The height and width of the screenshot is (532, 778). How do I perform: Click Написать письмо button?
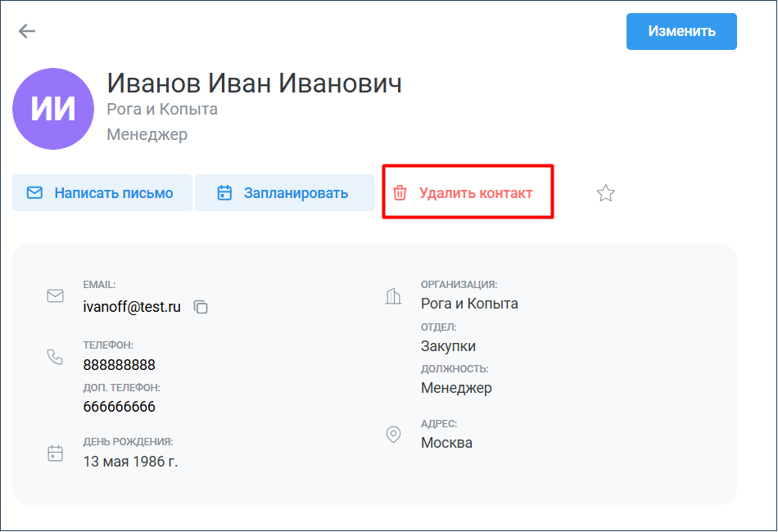pos(102,193)
